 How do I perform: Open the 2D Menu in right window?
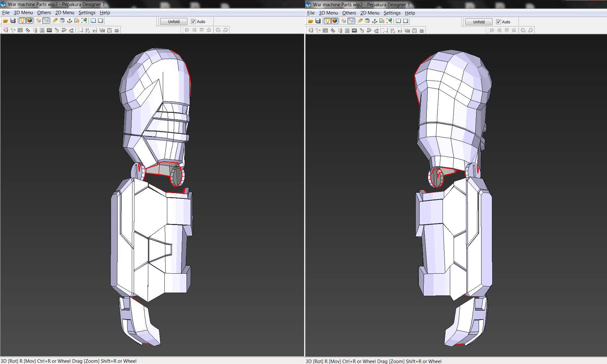click(370, 13)
